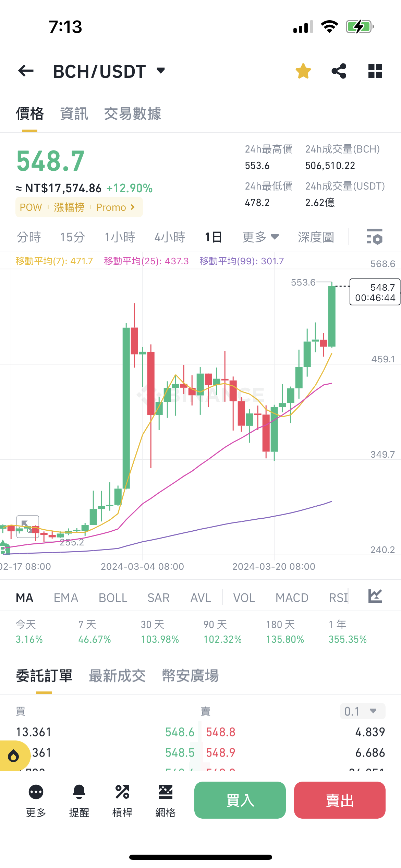Tap the back arrow icon

[26, 71]
